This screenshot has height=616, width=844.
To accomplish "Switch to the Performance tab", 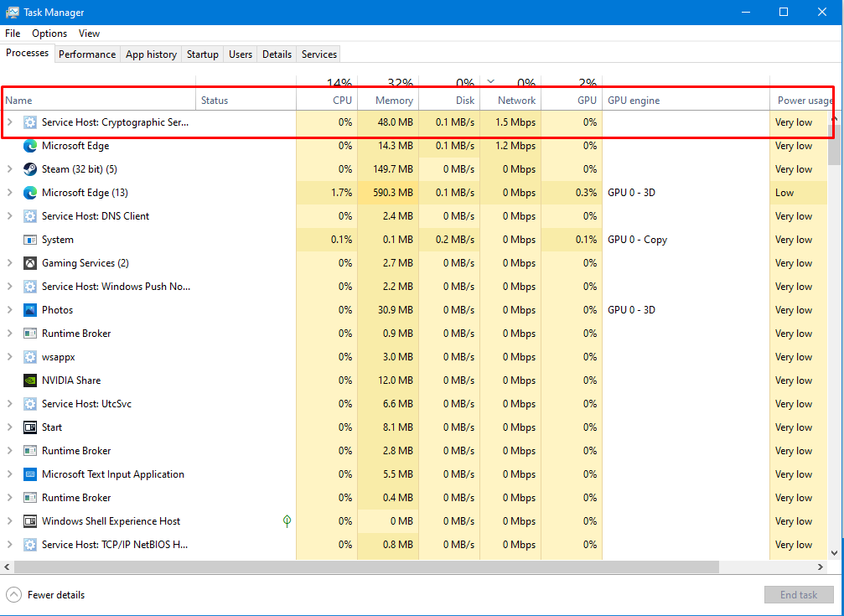I will 87,54.
